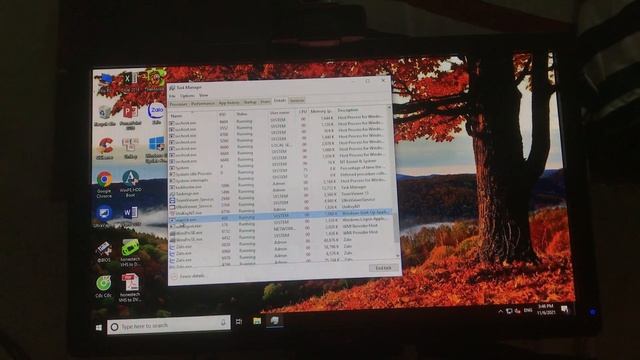Sort processes by the Memory column
This screenshot has width=640, height=360.
(321, 111)
